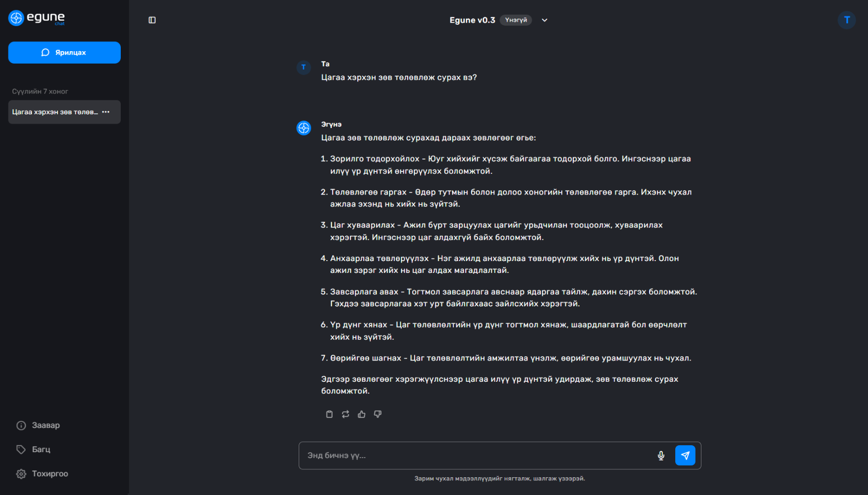Open the three-dot menu on the chat history item
Image resolution: width=868 pixels, height=495 pixels.
pyautogui.click(x=106, y=112)
